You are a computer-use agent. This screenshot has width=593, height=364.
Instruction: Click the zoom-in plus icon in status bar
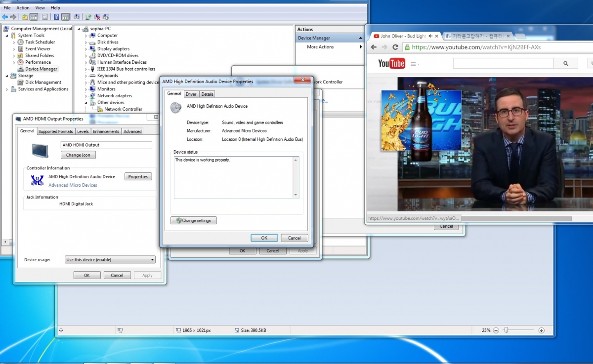pyautogui.click(x=541, y=330)
